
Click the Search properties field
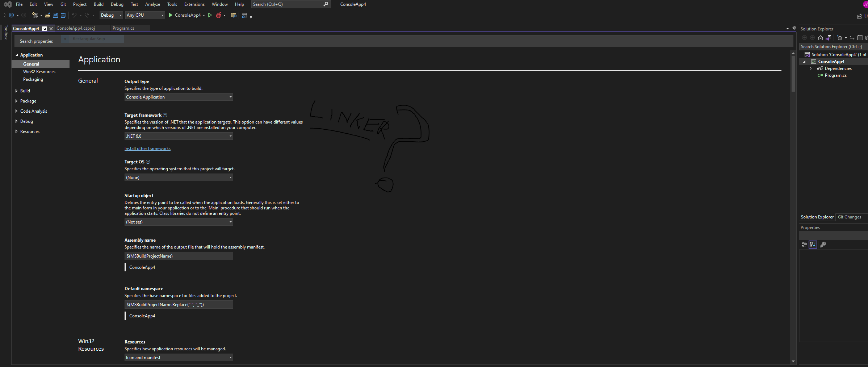click(x=36, y=41)
